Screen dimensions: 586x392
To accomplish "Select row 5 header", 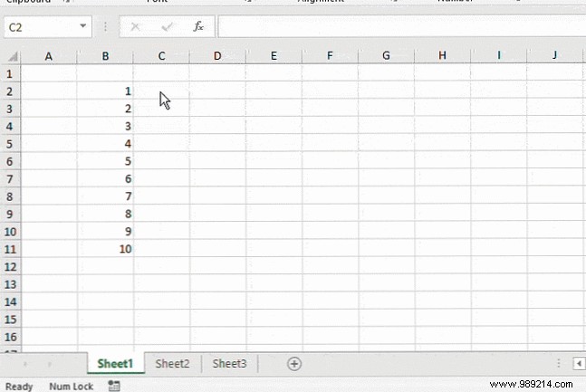I will coord(10,144).
